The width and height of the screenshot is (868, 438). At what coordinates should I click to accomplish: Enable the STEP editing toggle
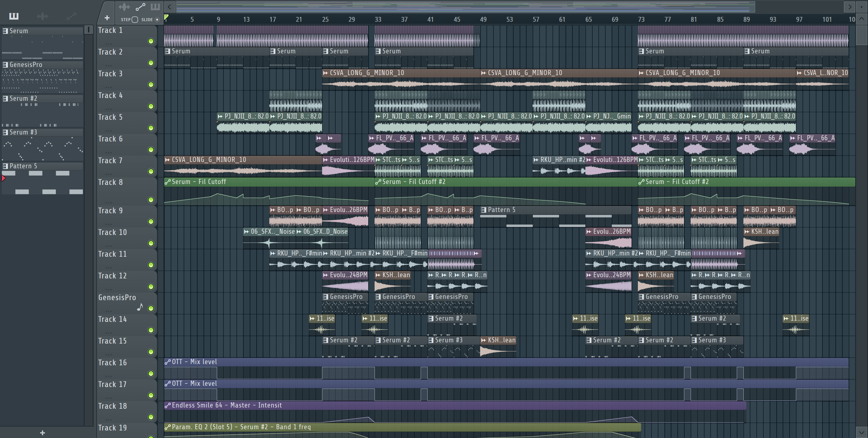(x=135, y=20)
